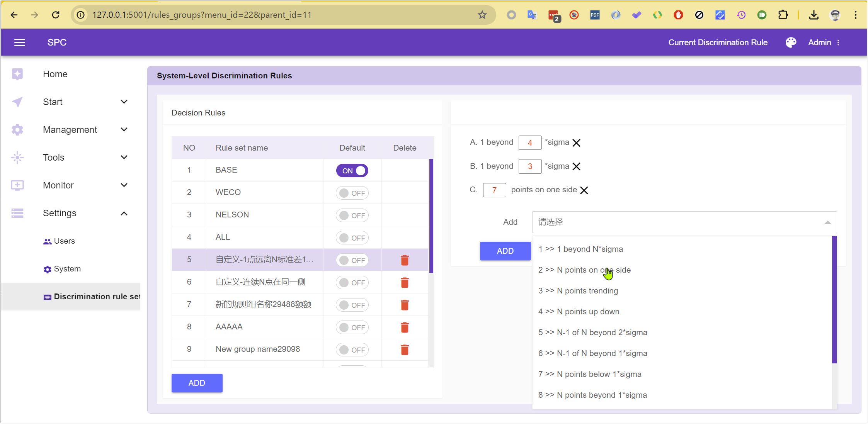Enable NELSON as default rule set
This screenshot has width=868, height=424.
[352, 215]
